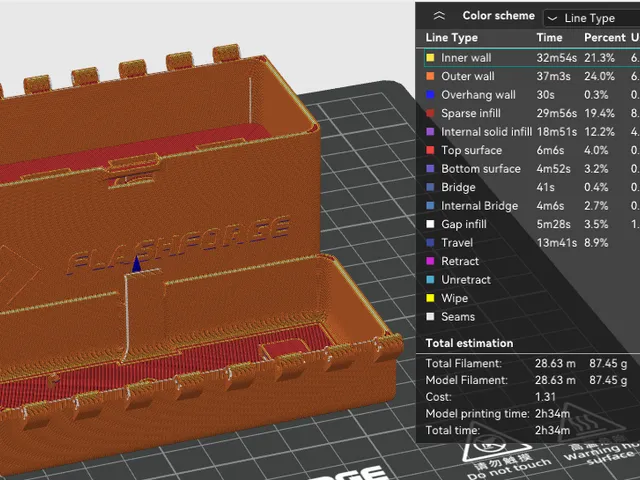Viewport: 640px width, 480px height.
Task: Toggle Internal solid infill swatch
Action: [430, 131]
